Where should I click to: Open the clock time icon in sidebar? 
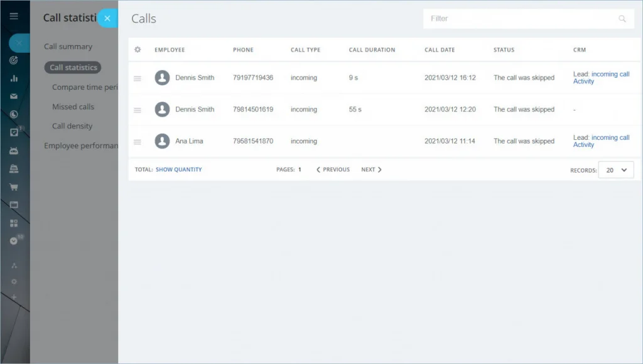pos(14,114)
